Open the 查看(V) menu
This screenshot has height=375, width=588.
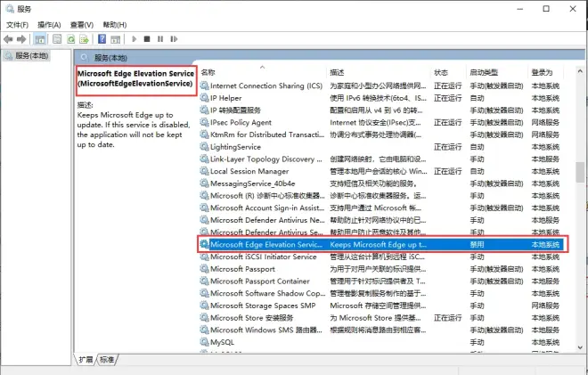tap(82, 25)
